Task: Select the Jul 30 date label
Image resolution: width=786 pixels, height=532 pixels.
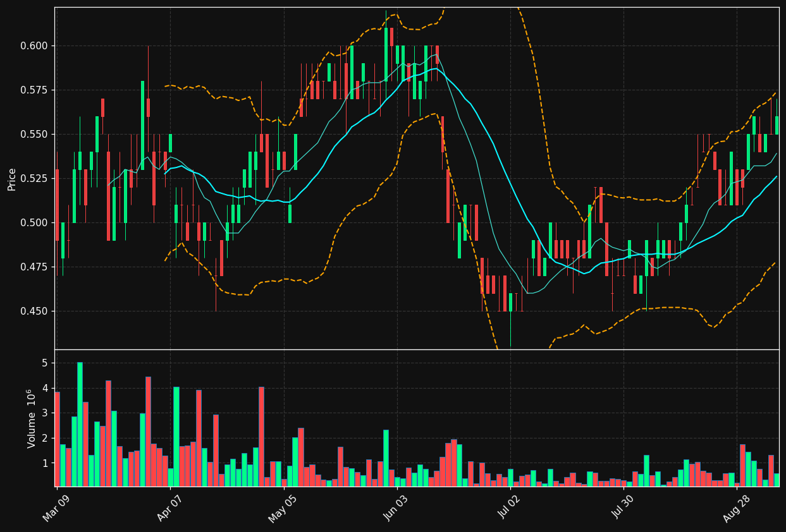Action: pos(623,507)
